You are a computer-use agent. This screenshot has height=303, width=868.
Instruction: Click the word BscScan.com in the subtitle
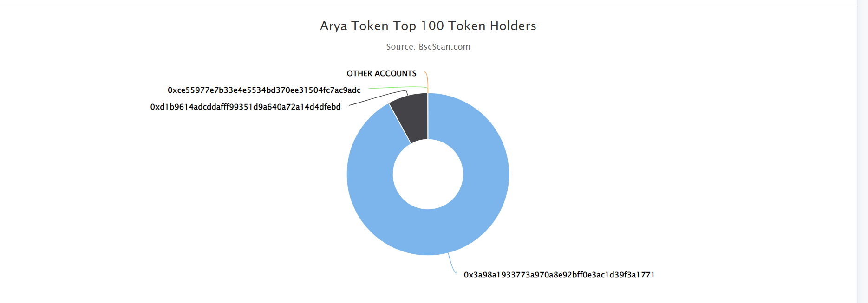point(444,47)
